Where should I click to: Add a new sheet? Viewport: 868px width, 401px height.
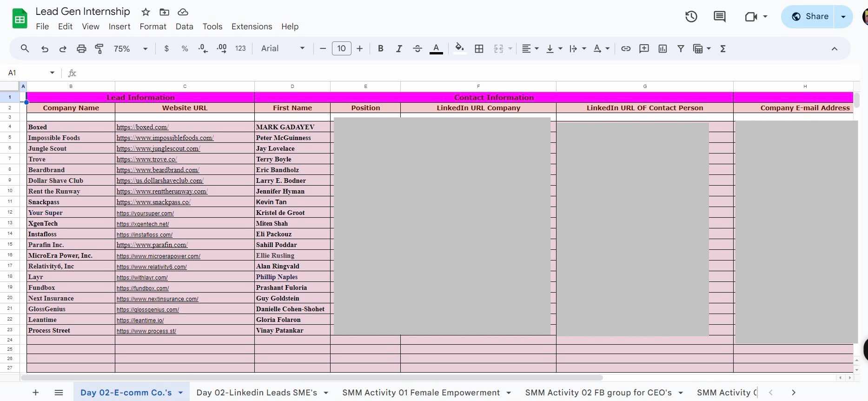point(35,393)
